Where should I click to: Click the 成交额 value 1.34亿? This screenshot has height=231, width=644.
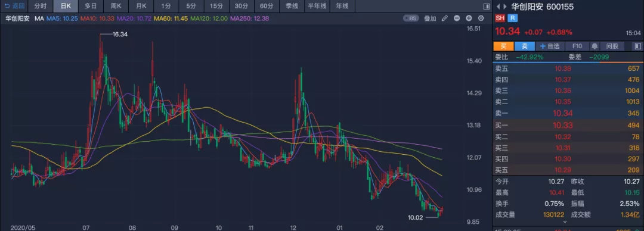pyautogui.click(x=630, y=214)
